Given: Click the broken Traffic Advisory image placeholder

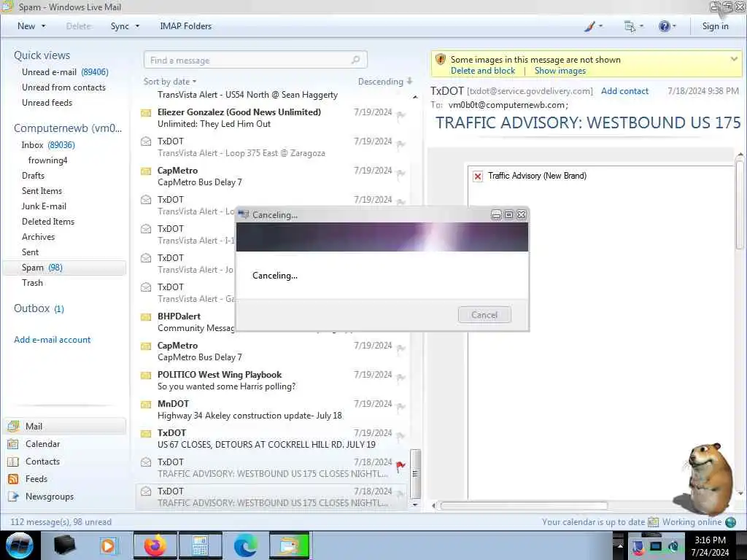Looking at the screenshot, I should 477,176.
